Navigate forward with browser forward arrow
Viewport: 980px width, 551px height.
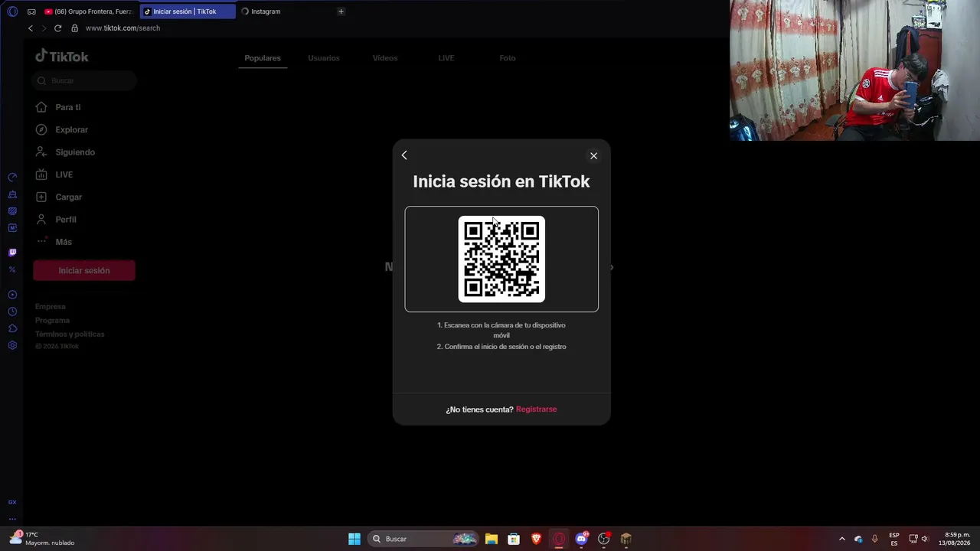(x=44, y=28)
